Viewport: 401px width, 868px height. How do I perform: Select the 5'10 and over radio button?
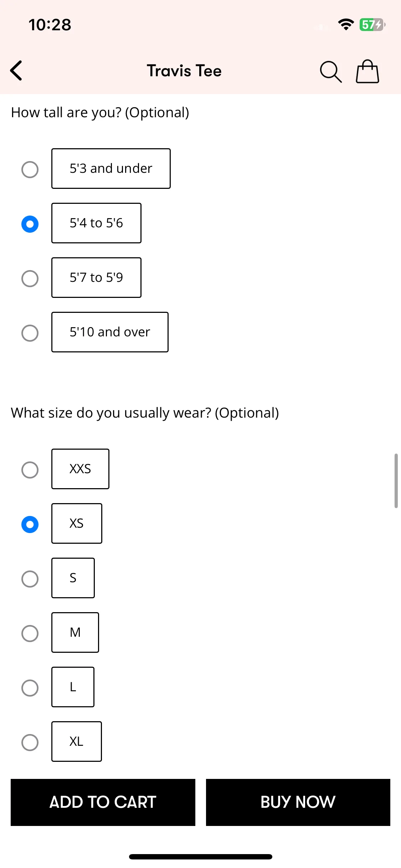[30, 333]
